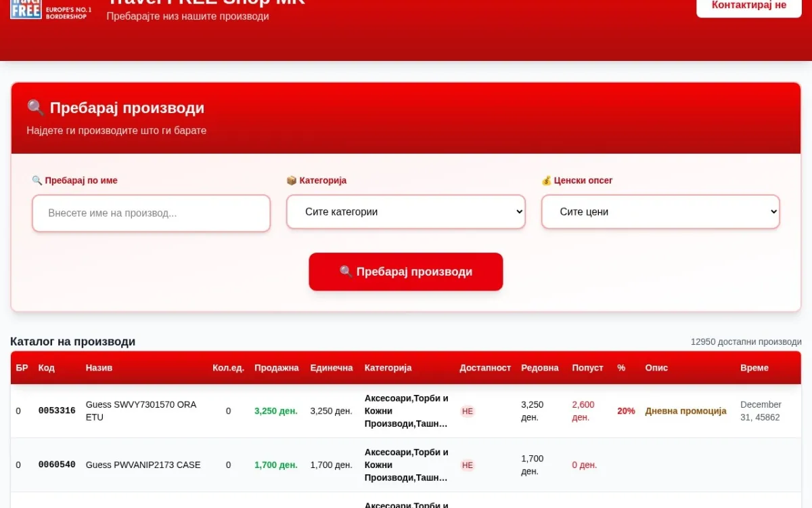Click the Пребарај производи search button
Viewport: 812px width, 508px height.
coord(406,272)
